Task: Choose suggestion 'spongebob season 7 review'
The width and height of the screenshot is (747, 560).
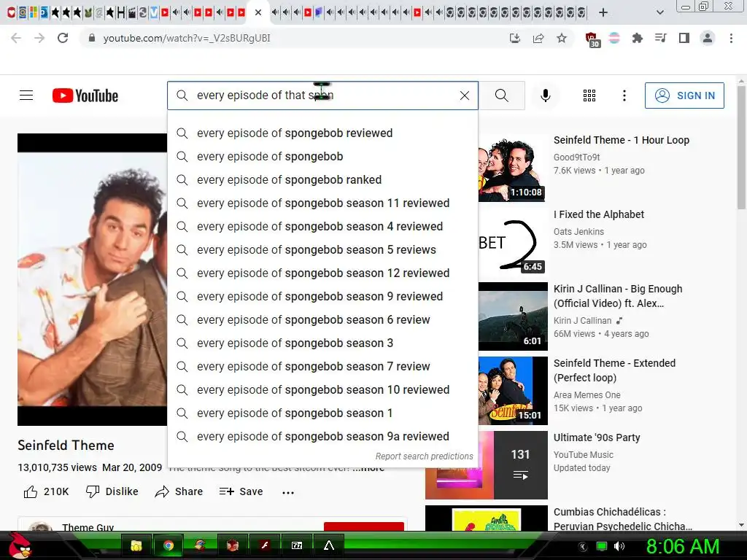Action: pyautogui.click(x=322, y=366)
